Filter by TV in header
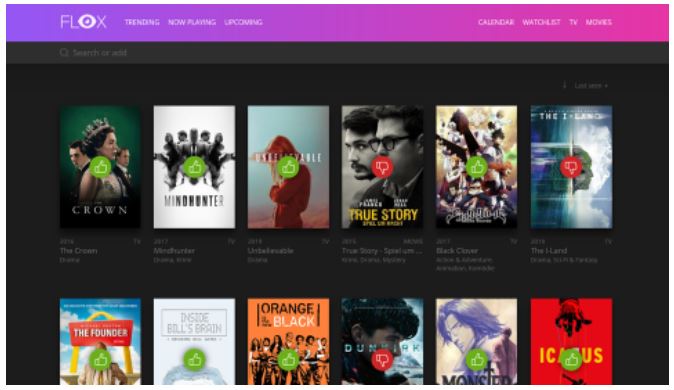The width and height of the screenshot is (674, 390). tap(573, 22)
